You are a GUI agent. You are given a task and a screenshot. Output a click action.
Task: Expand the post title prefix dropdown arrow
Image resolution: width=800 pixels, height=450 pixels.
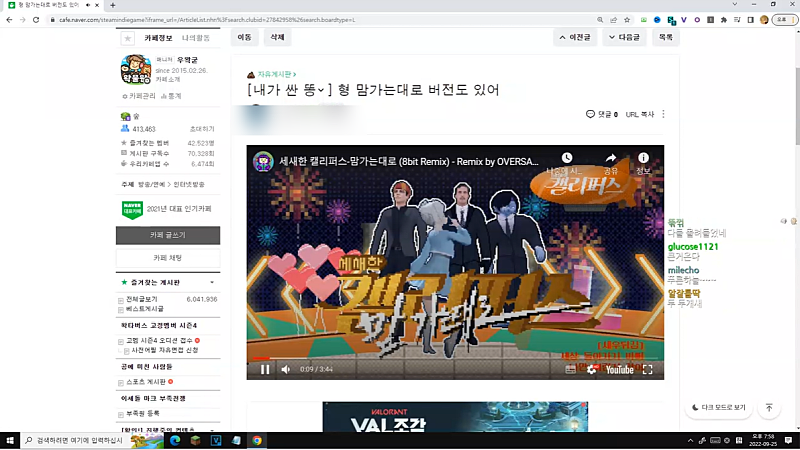point(320,90)
